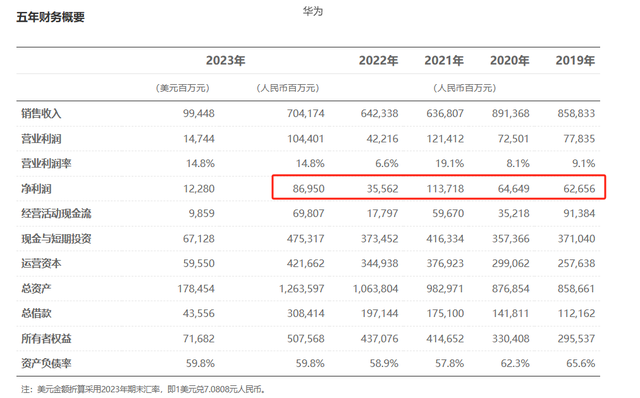The width and height of the screenshot is (640, 398).
Task: Click 净利润 value 86,950
Action: click(x=308, y=189)
